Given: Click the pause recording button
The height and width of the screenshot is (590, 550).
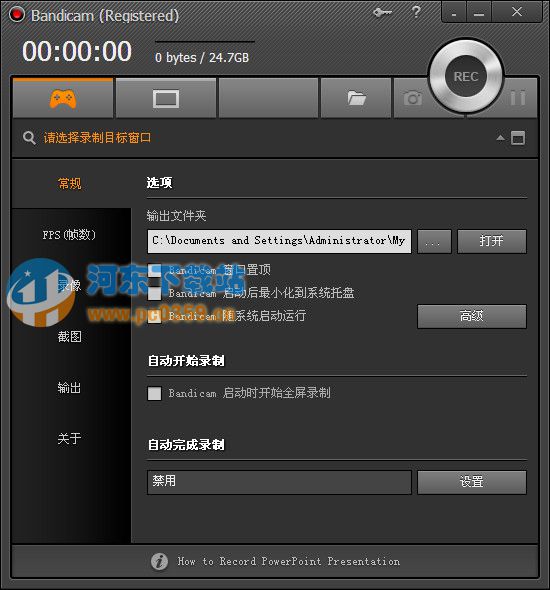Looking at the screenshot, I should [518, 98].
